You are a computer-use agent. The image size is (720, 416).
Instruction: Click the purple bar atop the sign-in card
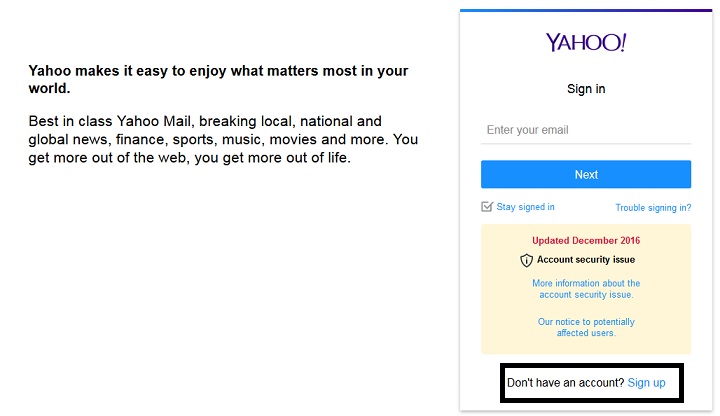click(x=586, y=10)
